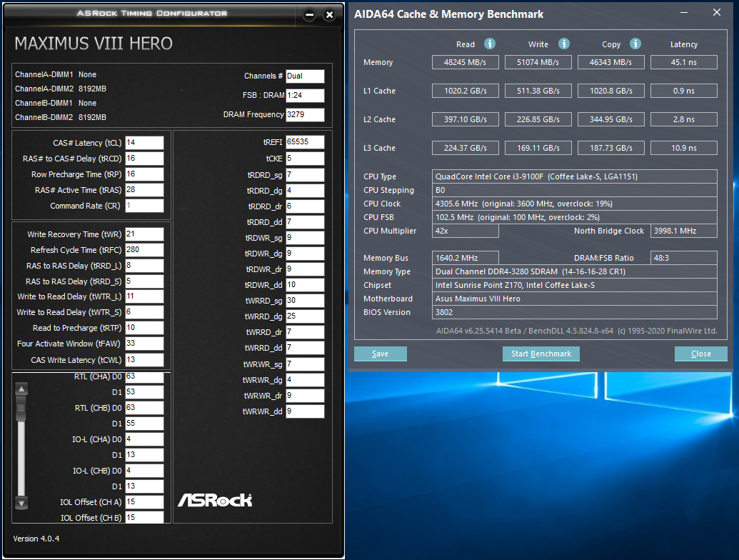
Task: Click the scroll up arrow in RTL list
Action: pyautogui.click(x=21, y=389)
